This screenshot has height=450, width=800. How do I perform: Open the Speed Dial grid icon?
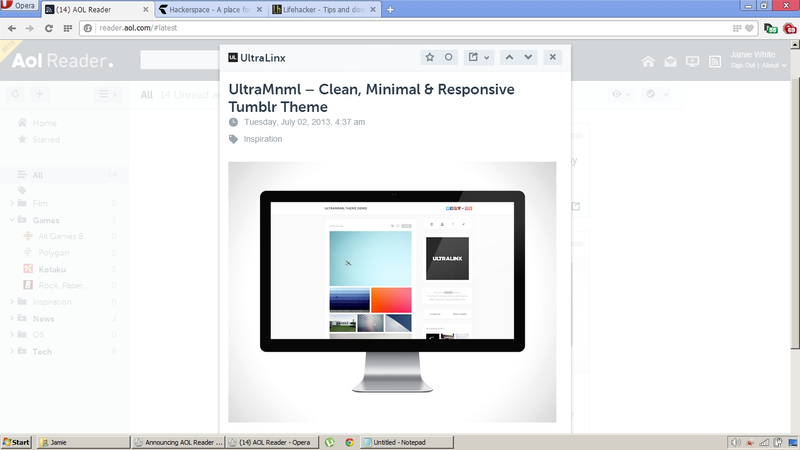[x=67, y=28]
